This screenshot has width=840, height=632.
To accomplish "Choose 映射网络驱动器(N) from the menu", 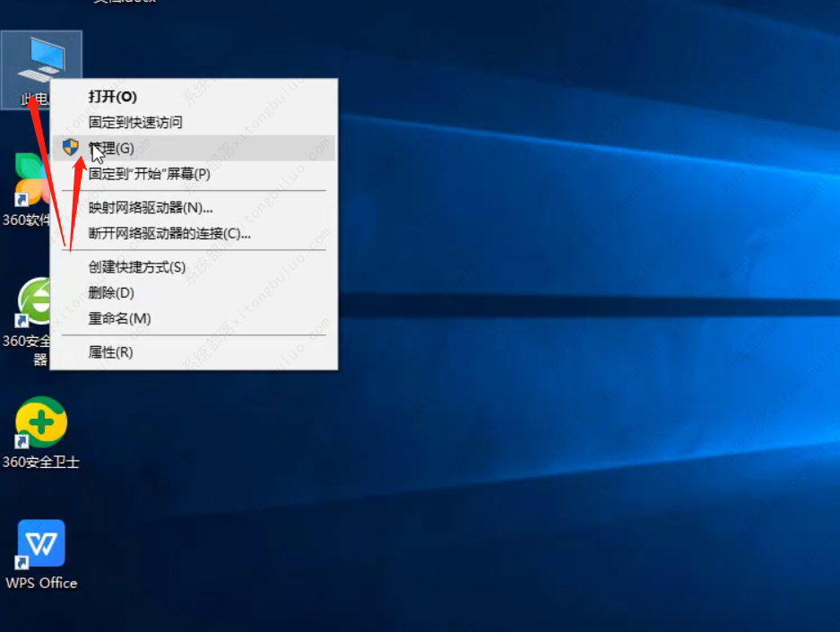I will point(152,207).
